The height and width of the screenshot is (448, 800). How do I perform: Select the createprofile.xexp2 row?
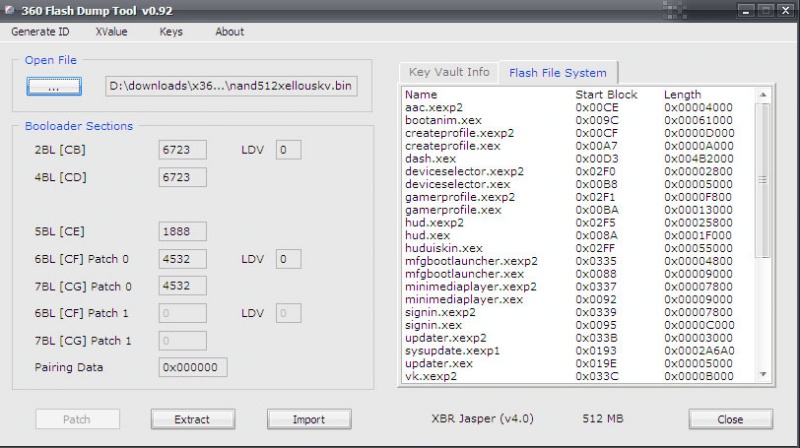[578, 133]
